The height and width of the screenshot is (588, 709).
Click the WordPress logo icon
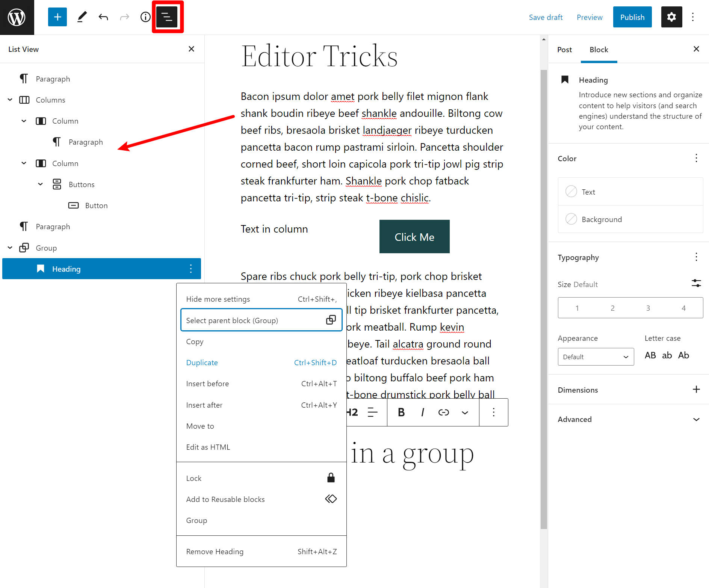[x=17, y=17]
